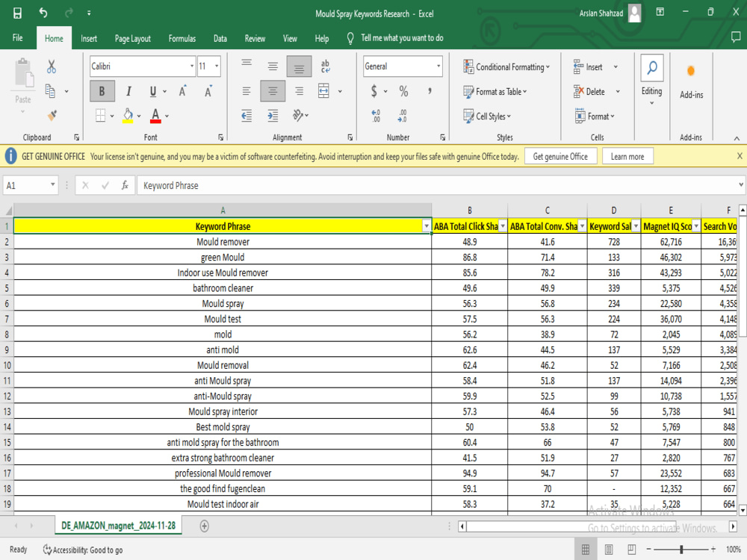This screenshot has width=747, height=560.
Task: Decrease decimal places
Action: (402, 115)
